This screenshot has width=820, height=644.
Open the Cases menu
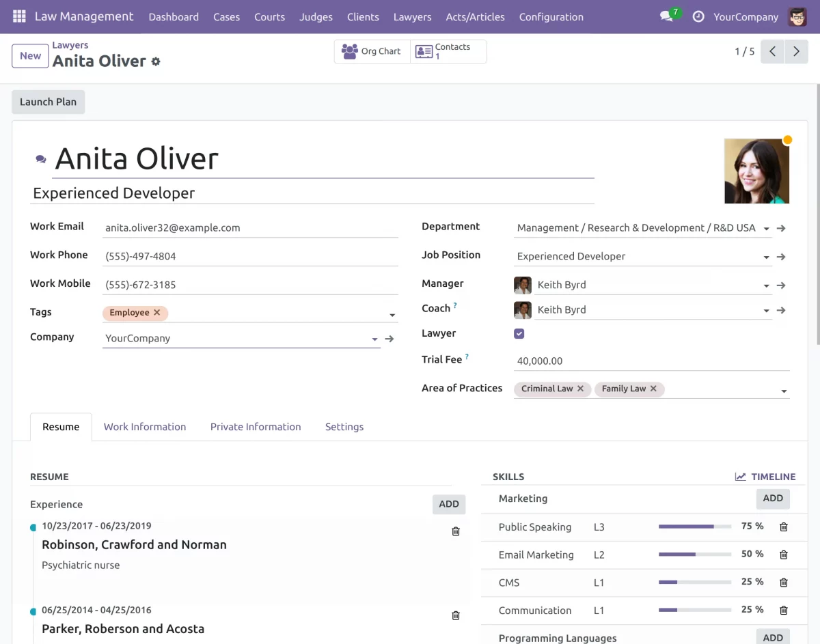pos(226,17)
